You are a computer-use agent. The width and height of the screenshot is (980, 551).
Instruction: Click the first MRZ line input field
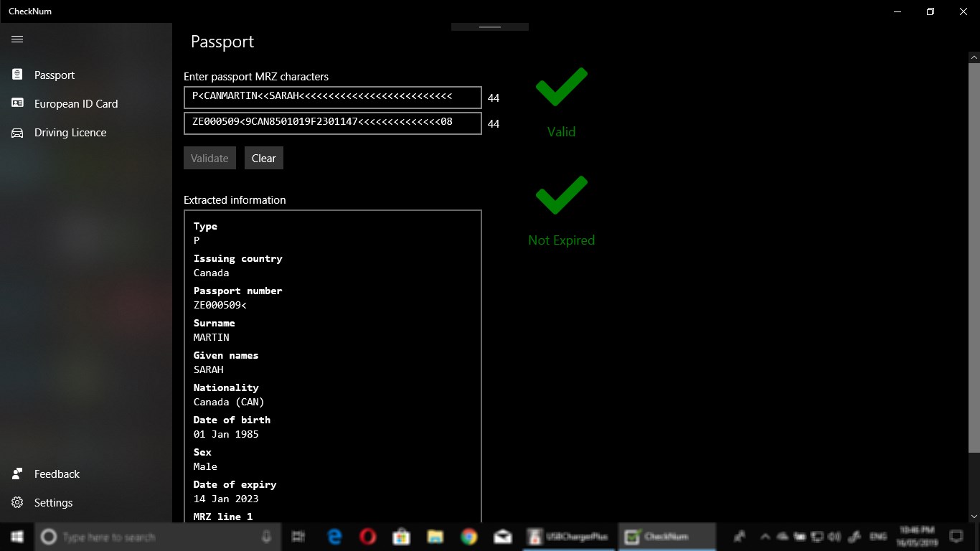[x=332, y=97]
